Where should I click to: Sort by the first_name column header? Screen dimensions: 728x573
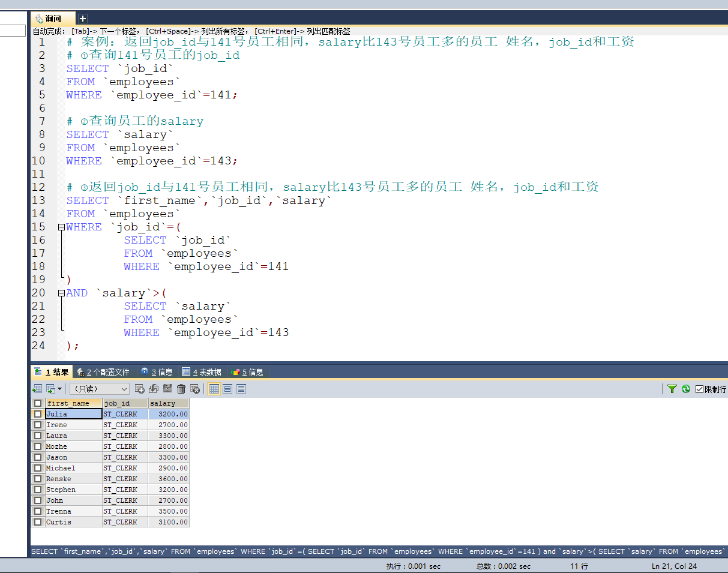74,403
